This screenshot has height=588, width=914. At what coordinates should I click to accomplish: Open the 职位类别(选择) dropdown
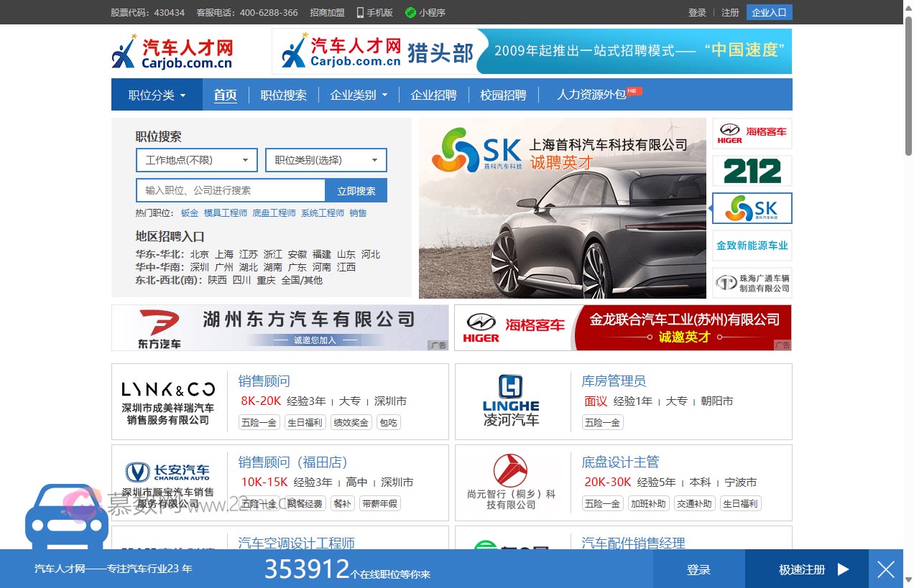[325, 160]
